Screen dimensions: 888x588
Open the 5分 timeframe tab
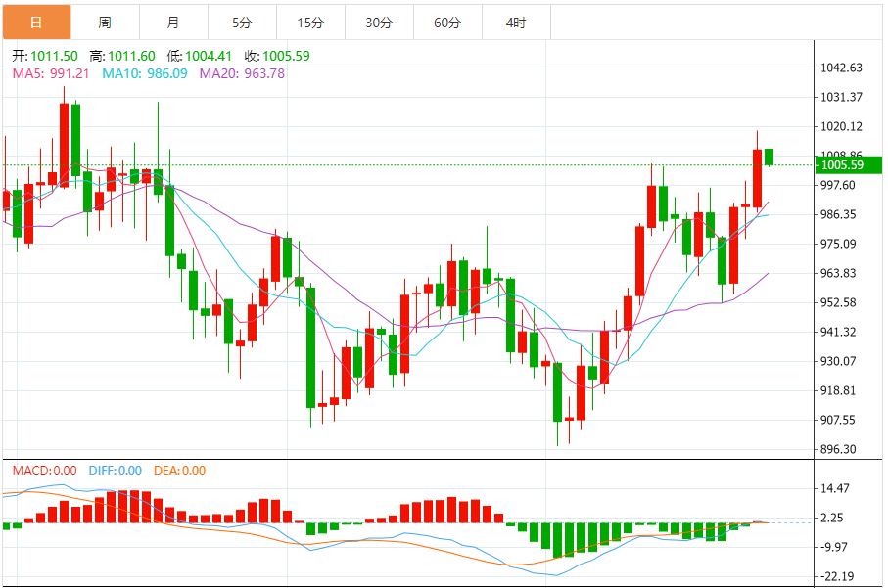tap(242, 23)
